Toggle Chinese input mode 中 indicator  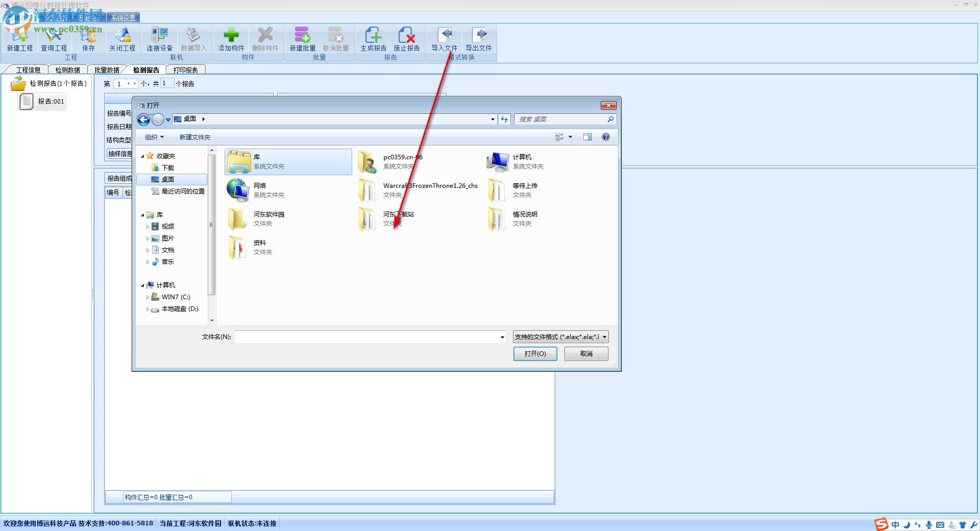[895, 525]
